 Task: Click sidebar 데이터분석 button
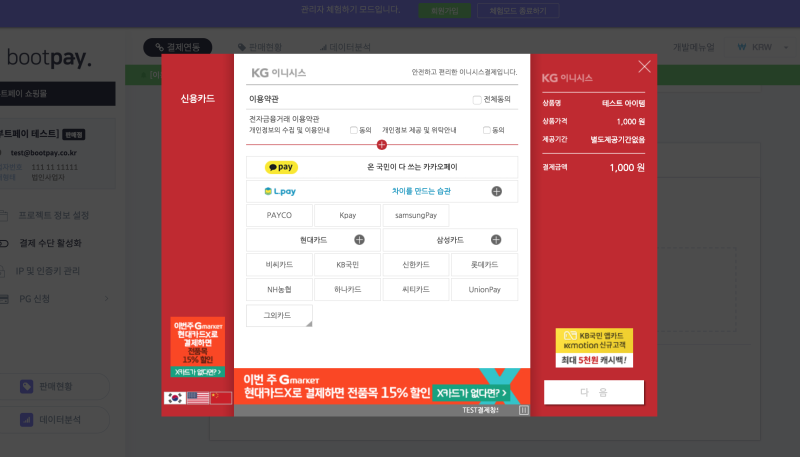pyautogui.click(x=55, y=420)
